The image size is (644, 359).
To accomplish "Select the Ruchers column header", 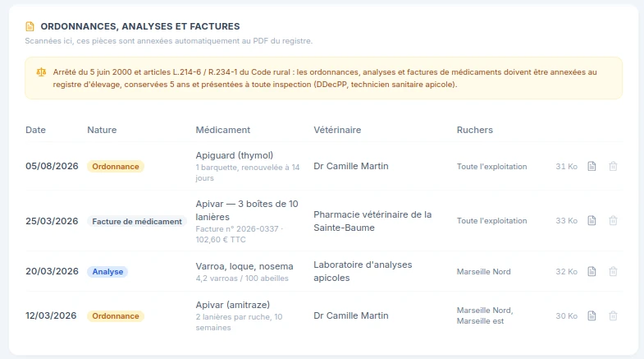I will (x=475, y=130).
